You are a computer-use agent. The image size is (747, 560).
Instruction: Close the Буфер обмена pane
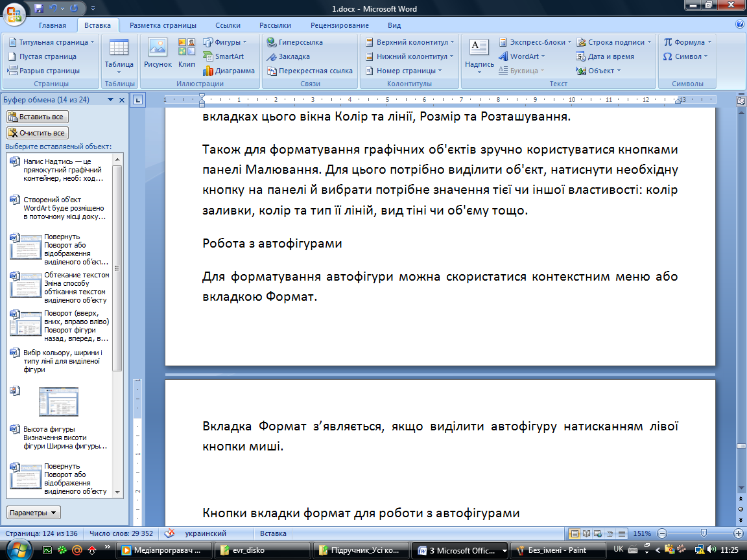[122, 100]
